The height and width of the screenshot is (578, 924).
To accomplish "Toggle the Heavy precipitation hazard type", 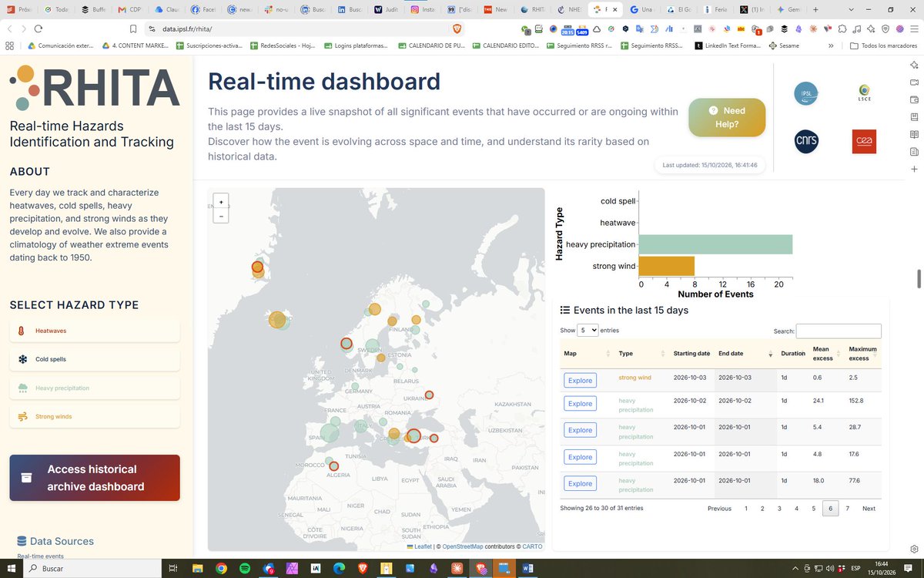I will pyautogui.click(x=95, y=388).
